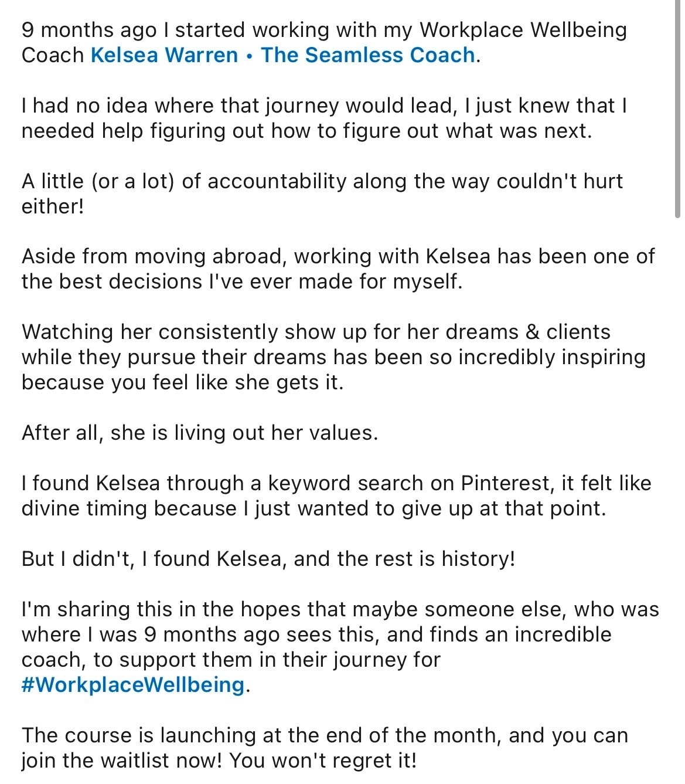This screenshot has width=685, height=784.
Task: Click the "Watching her consistently show up" paragraph
Action: coord(333,357)
